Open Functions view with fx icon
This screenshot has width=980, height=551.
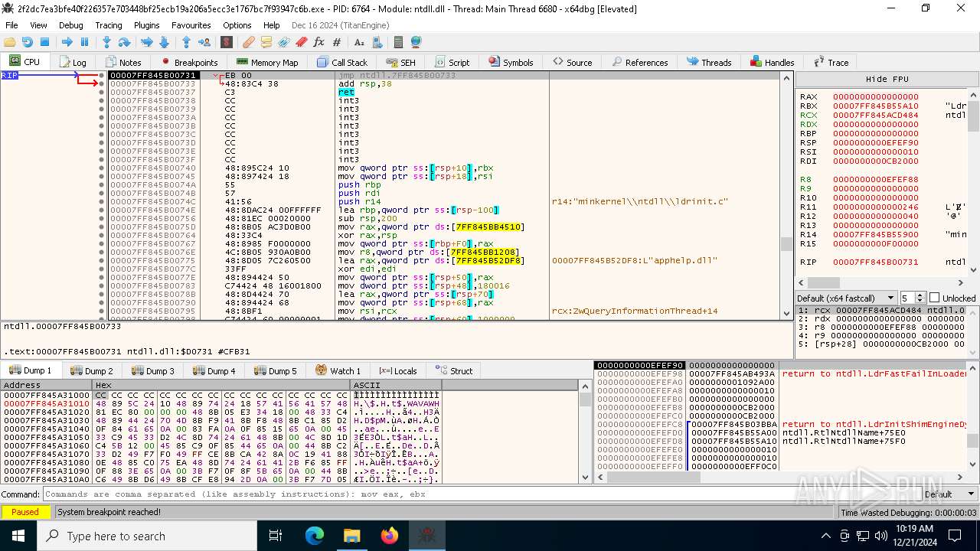coord(319,42)
